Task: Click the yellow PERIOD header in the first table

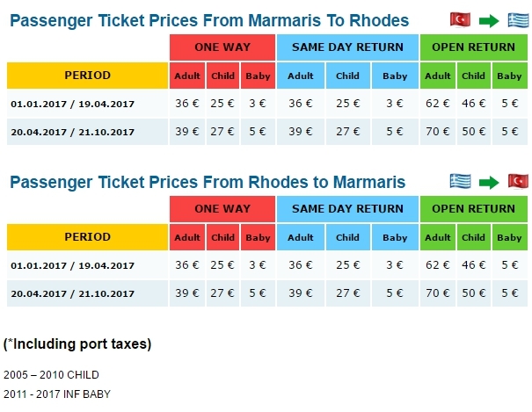Action: [87, 76]
